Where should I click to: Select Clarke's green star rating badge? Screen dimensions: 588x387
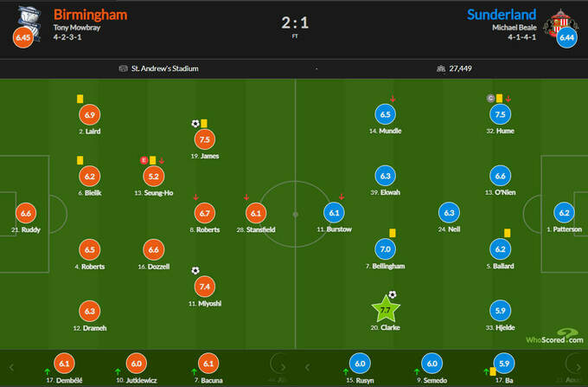tap(387, 309)
